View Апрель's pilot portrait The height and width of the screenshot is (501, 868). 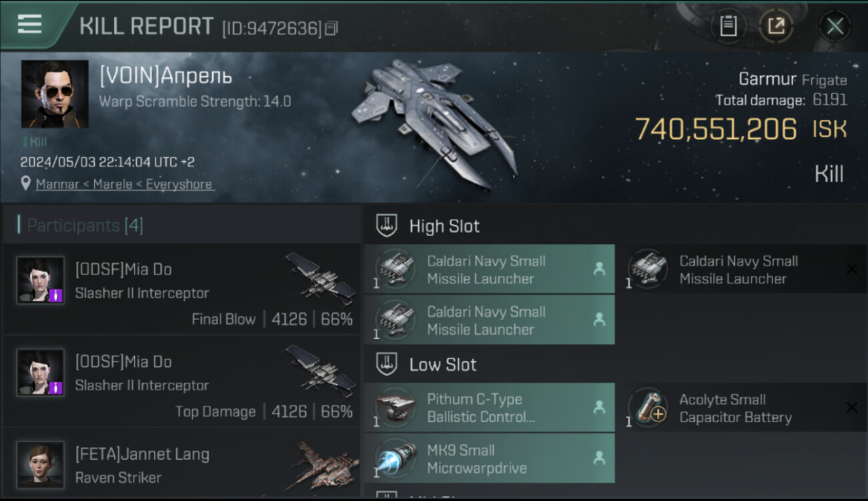(55, 94)
